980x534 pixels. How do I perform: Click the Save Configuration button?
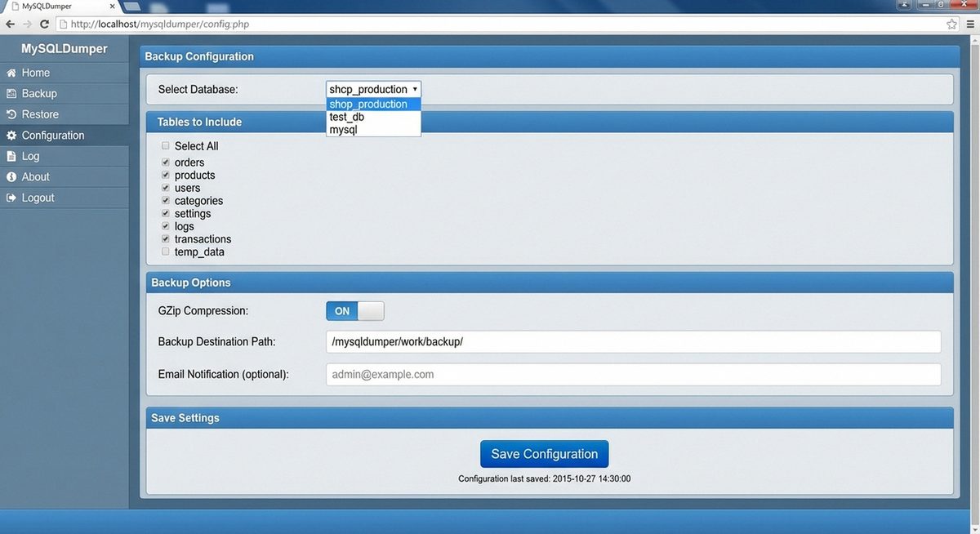click(x=545, y=454)
